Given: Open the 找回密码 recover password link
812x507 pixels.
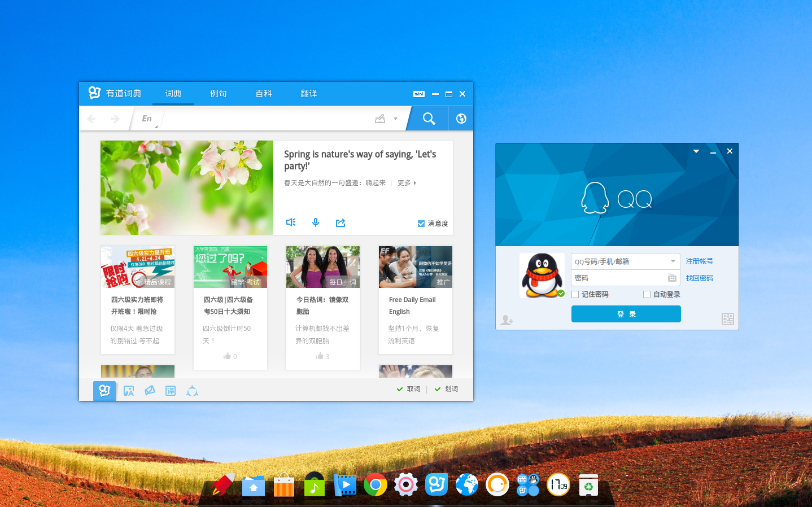Looking at the screenshot, I should [700, 278].
